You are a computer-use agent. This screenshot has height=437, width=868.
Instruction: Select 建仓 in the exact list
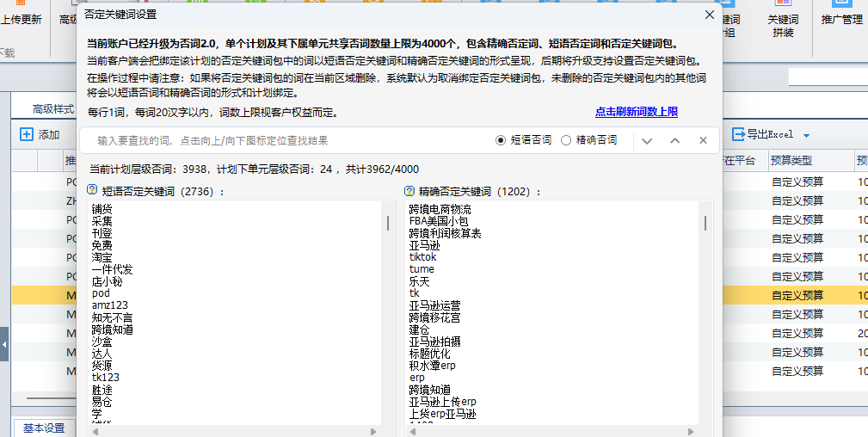point(419,329)
